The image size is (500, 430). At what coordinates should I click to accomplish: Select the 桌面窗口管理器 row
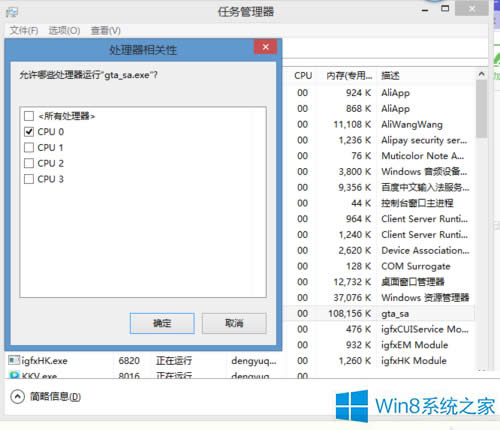click(379, 282)
